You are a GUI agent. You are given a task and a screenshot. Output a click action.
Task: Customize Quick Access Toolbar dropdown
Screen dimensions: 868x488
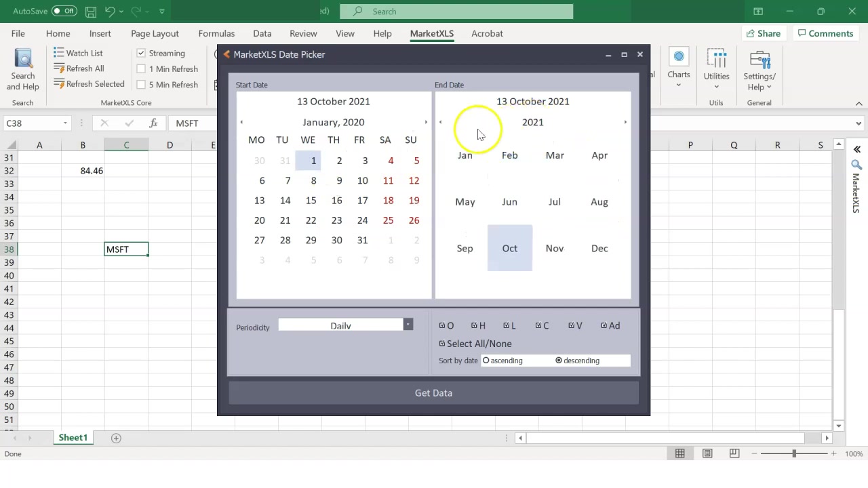click(x=161, y=12)
